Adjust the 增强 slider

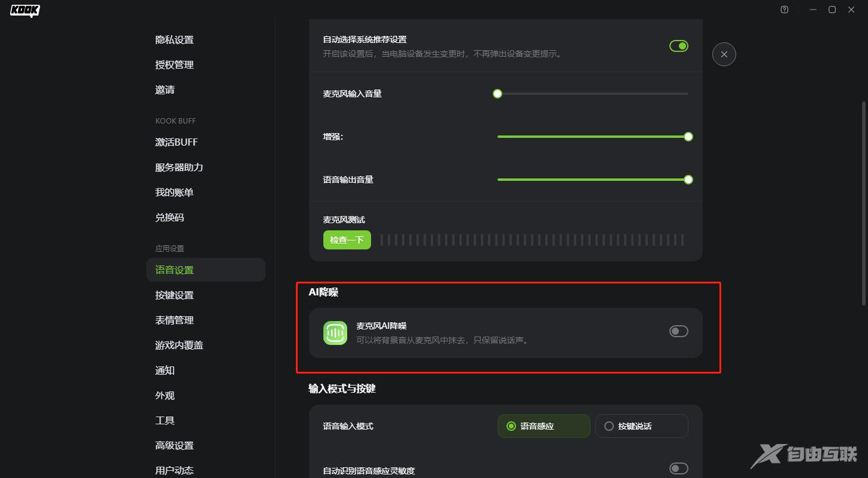593,137
